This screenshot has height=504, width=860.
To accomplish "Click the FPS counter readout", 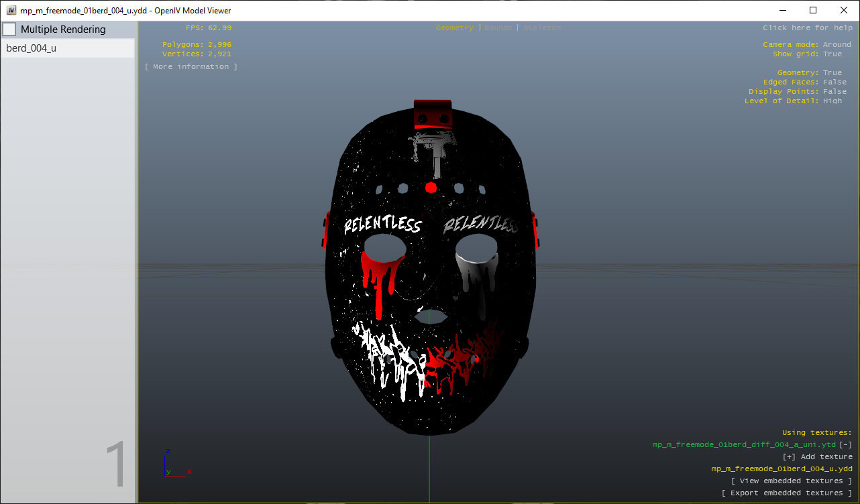I will (x=209, y=28).
